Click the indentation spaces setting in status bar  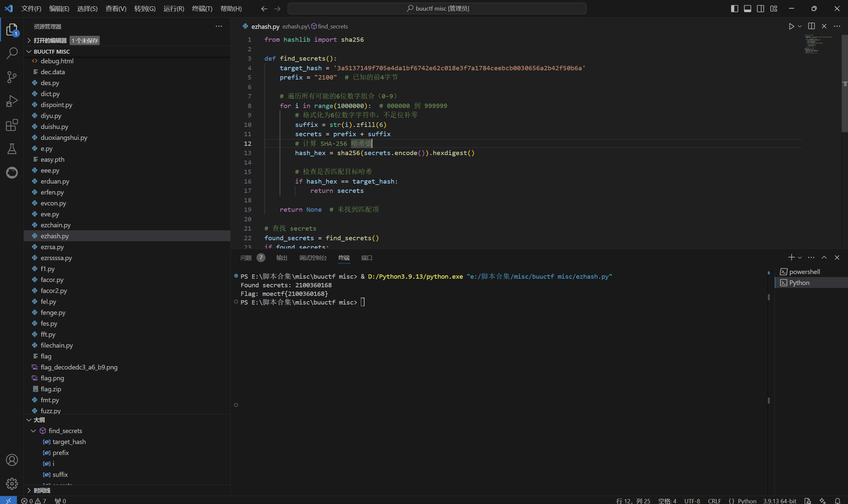click(x=667, y=501)
